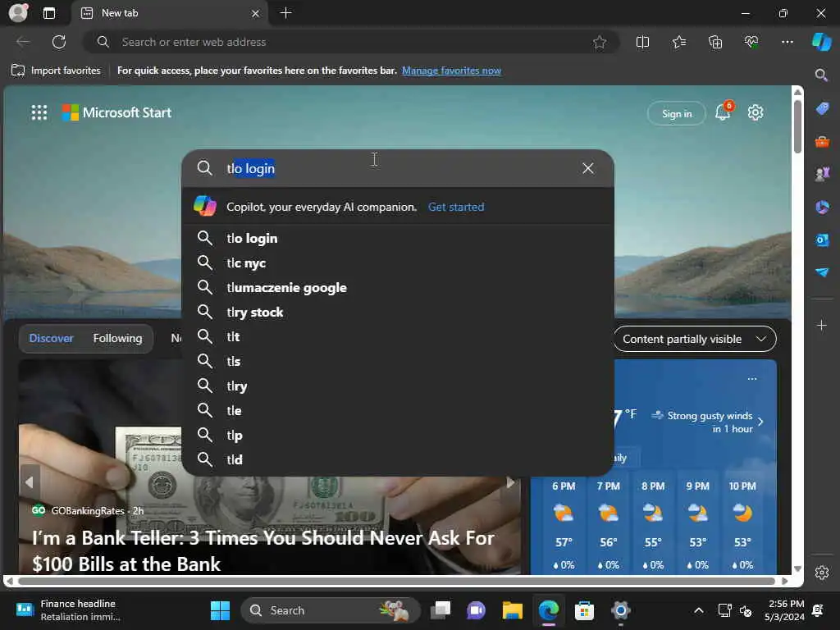Go to previous news carousel slide
The width and height of the screenshot is (840, 630).
coord(29,482)
